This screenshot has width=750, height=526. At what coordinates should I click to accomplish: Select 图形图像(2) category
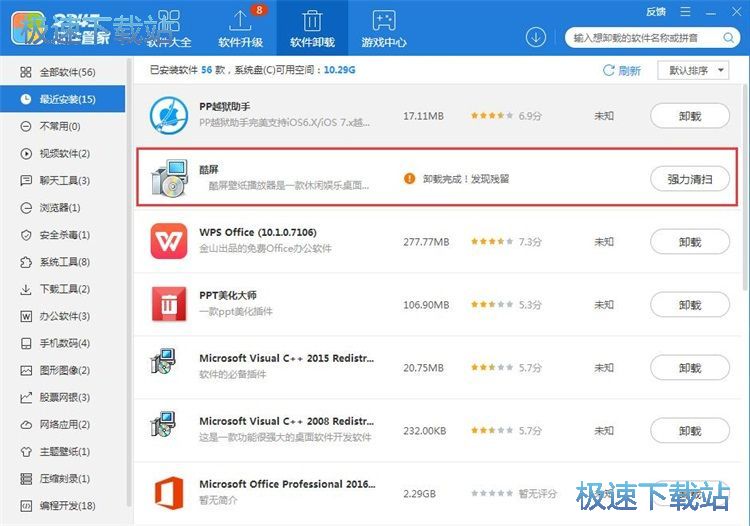63,370
